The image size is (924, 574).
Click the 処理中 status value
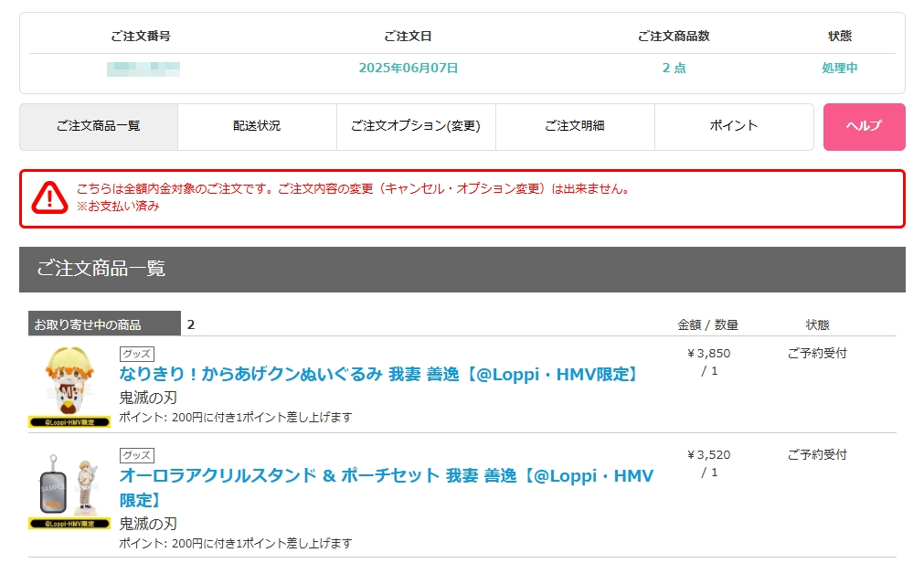(840, 69)
